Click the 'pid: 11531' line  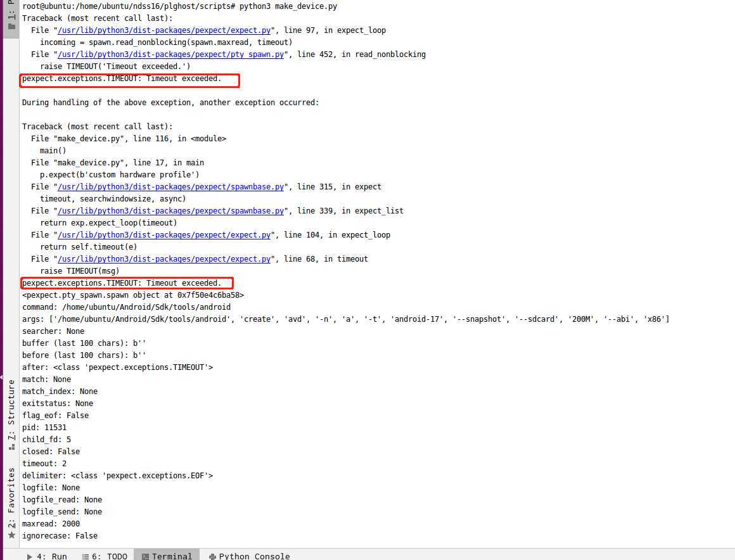[x=44, y=428]
